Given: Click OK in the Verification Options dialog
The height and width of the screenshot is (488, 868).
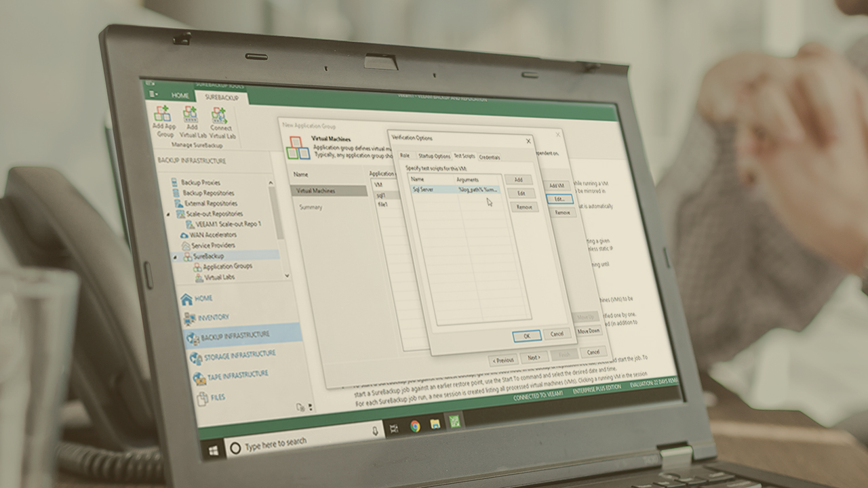Looking at the screenshot, I should point(526,335).
